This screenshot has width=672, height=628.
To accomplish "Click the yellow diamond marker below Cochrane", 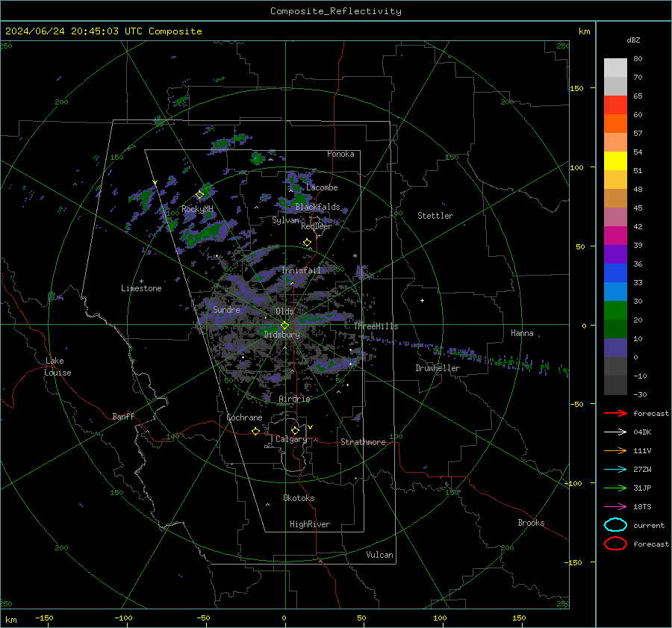I will click(x=255, y=431).
